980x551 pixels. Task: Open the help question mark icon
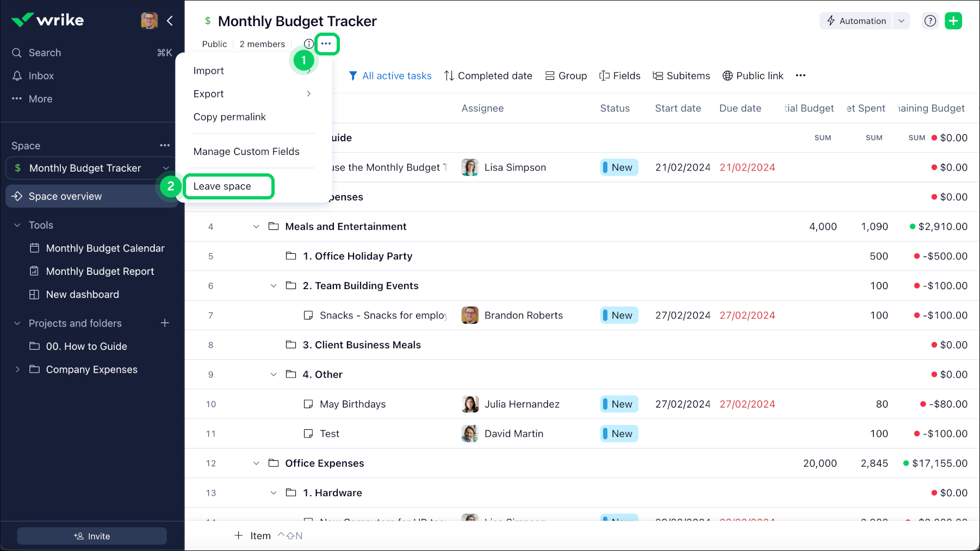tap(930, 21)
